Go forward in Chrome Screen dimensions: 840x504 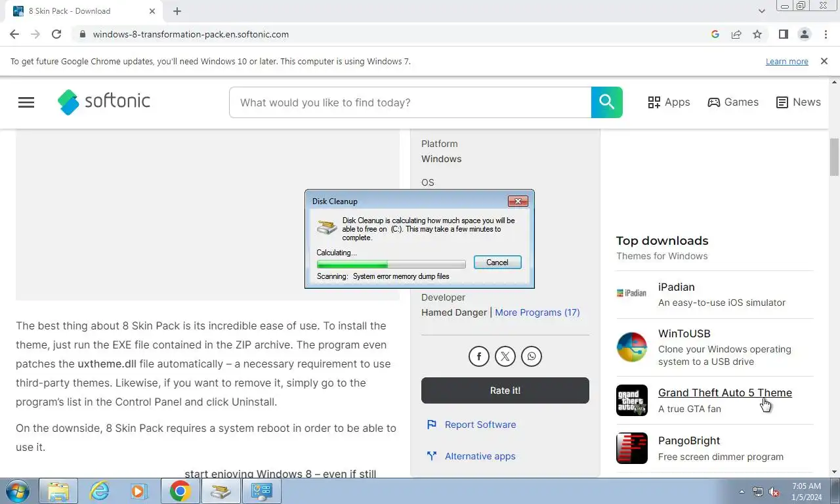35,34
